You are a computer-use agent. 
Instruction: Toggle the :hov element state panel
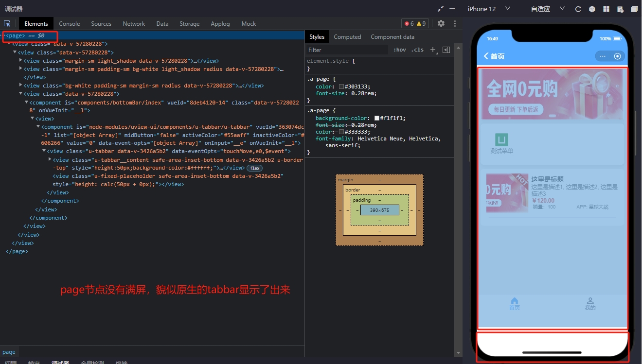pyautogui.click(x=400, y=50)
